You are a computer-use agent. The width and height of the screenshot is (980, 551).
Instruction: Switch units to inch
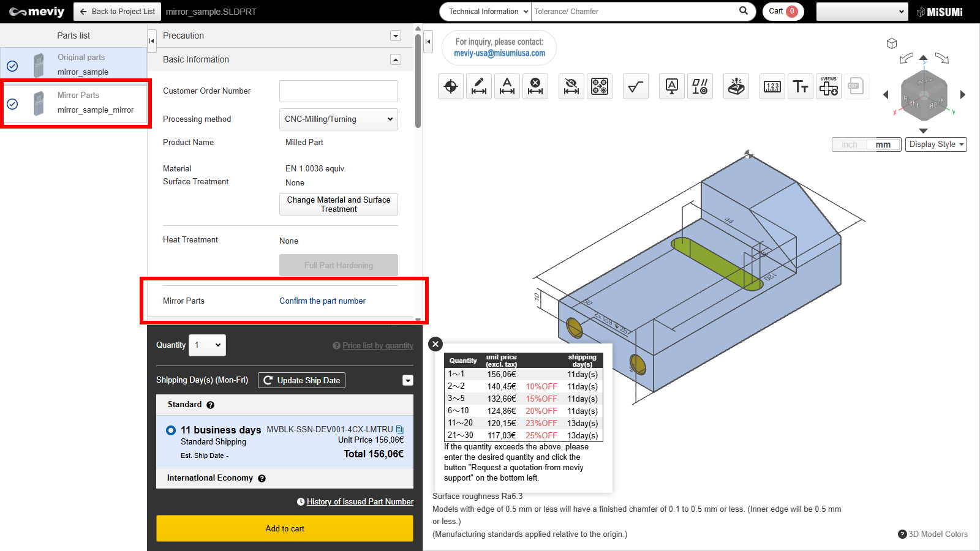pos(850,144)
